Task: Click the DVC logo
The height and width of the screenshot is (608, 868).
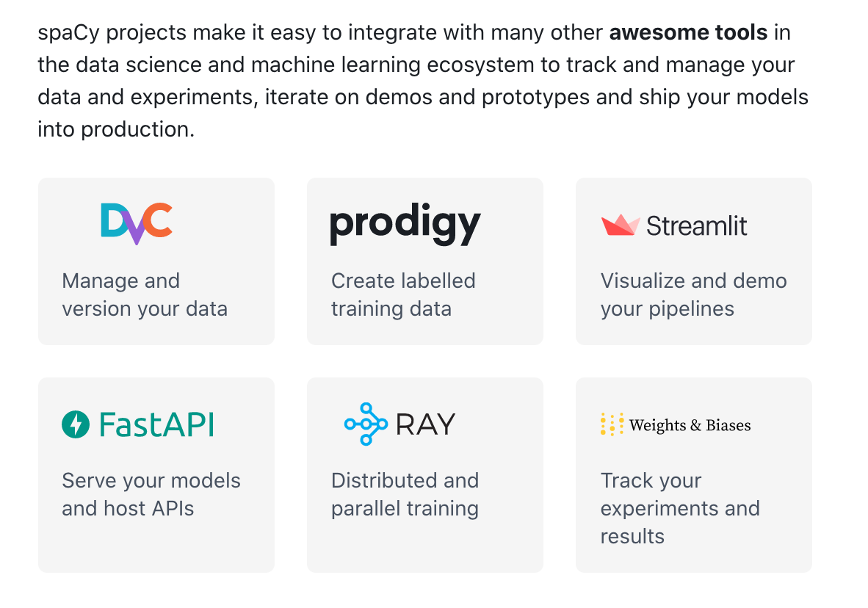Action: (x=136, y=223)
